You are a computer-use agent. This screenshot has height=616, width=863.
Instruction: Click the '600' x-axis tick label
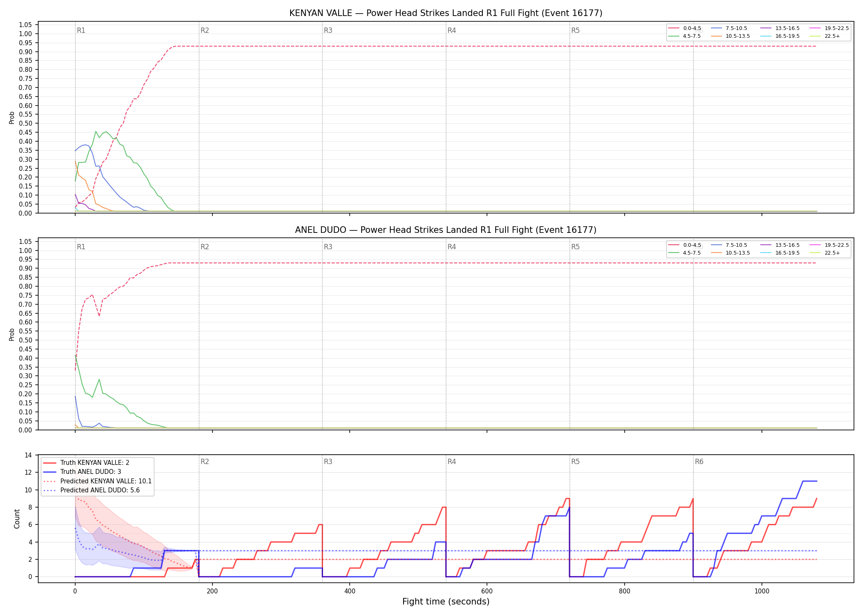(x=487, y=591)
